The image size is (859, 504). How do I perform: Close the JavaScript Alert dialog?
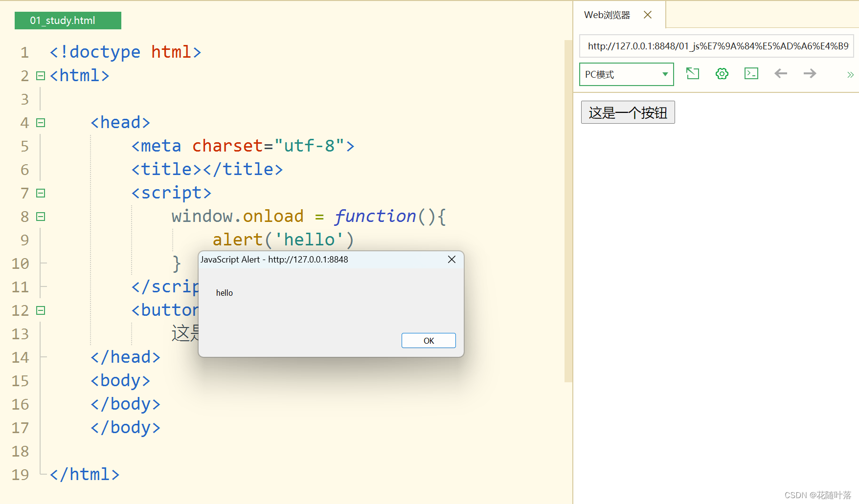(451, 259)
